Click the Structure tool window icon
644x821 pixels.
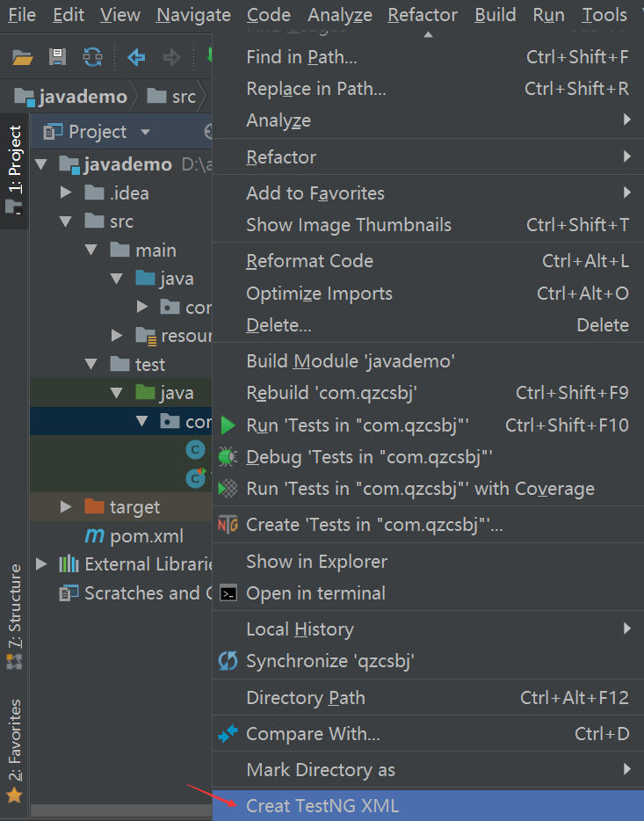[14, 662]
